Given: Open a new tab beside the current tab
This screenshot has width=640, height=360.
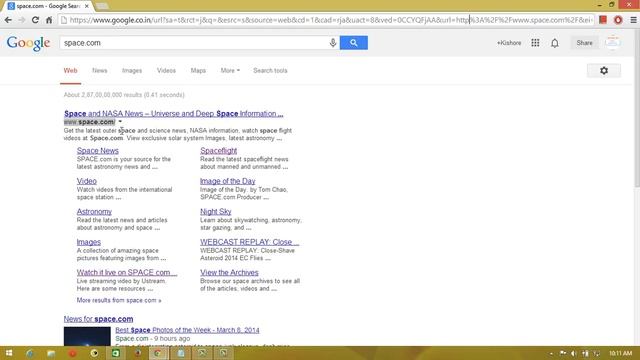Looking at the screenshot, I should tap(102, 6).
